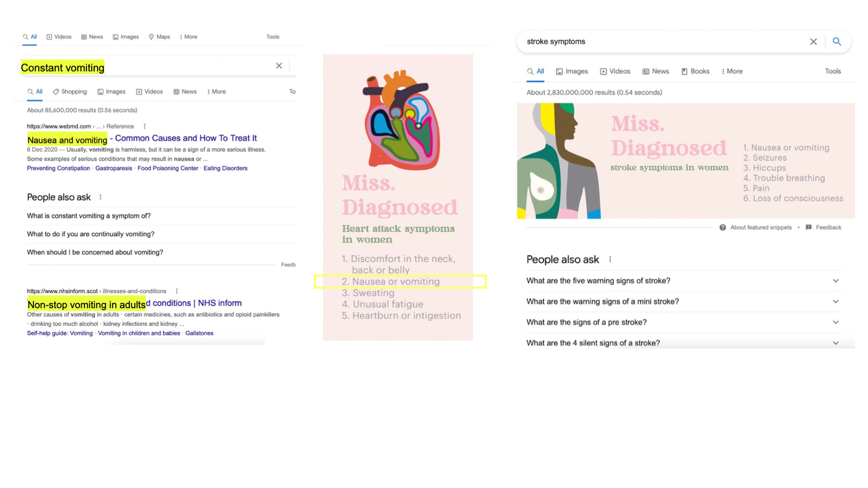Image resolution: width=868 pixels, height=488 pixels.
Task: Open 'Vomiting in children and babies' sitelink
Action: click(139, 333)
